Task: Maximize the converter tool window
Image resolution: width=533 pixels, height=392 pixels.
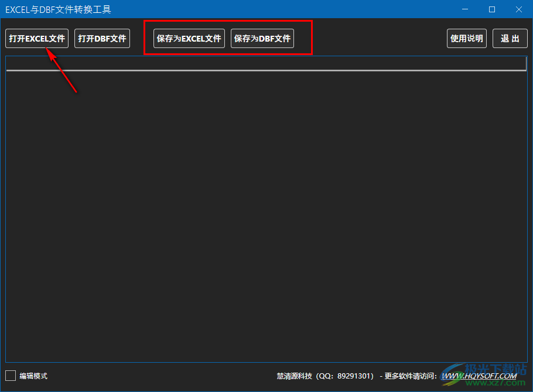Action: coord(492,9)
